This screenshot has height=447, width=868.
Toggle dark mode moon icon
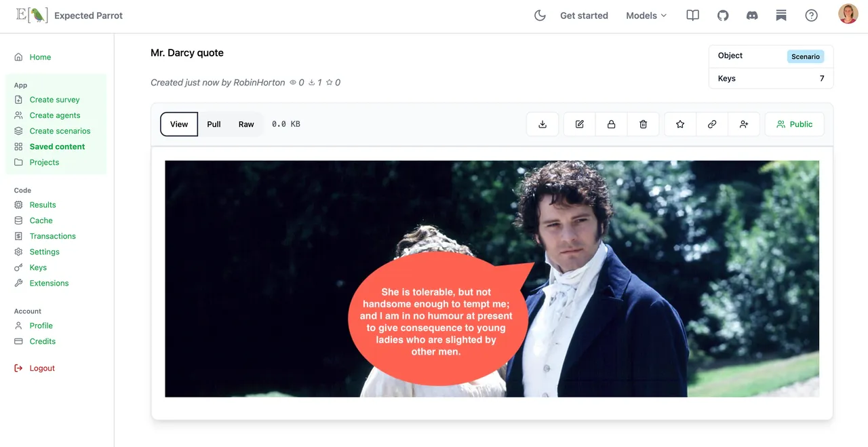[540, 16]
